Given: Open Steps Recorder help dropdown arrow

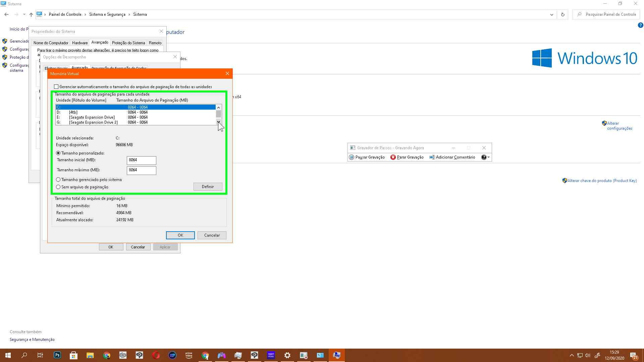Looking at the screenshot, I should (x=489, y=157).
